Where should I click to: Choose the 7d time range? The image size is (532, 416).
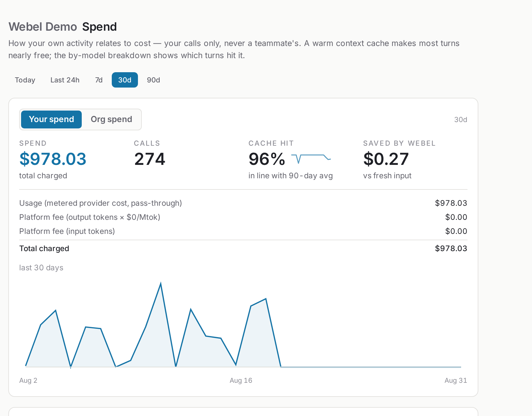pyautogui.click(x=99, y=80)
